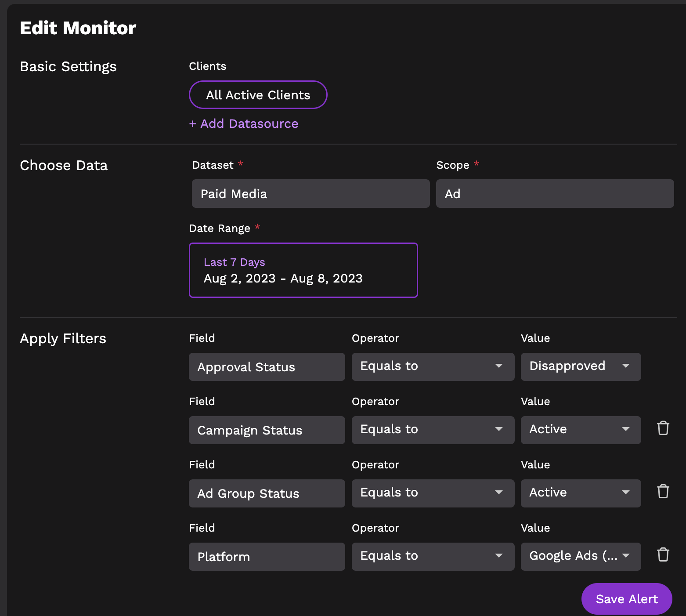Delete the Campaign Status filter row
The height and width of the screenshot is (616, 686).
click(x=663, y=428)
